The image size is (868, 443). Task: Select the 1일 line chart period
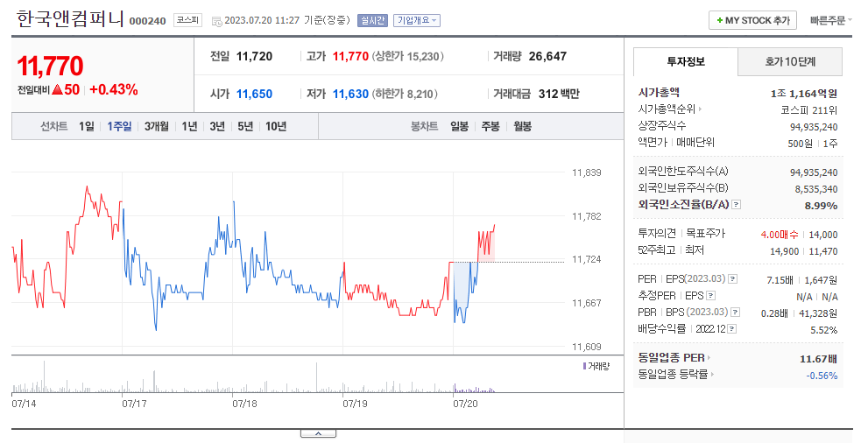tap(87, 127)
